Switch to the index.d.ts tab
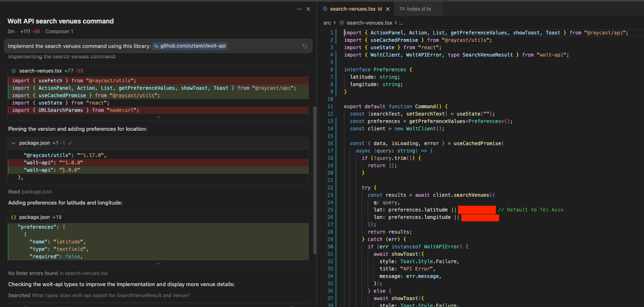644x307 pixels. click(419, 9)
